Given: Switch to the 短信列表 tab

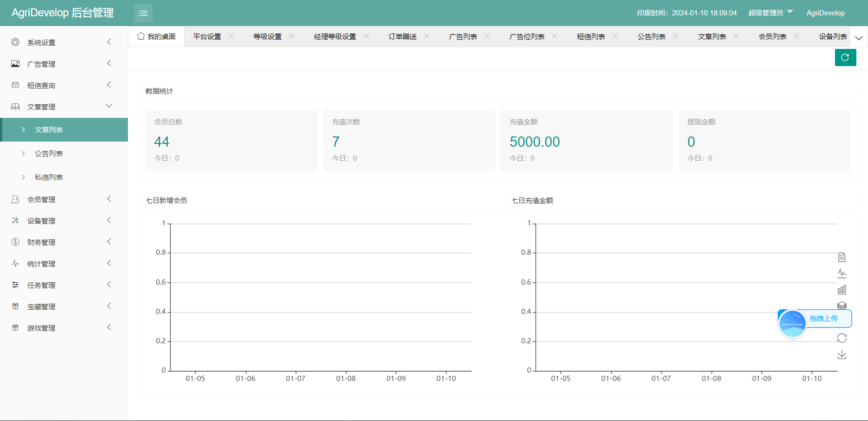Looking at the screenshot, I should tap(591, 36).
